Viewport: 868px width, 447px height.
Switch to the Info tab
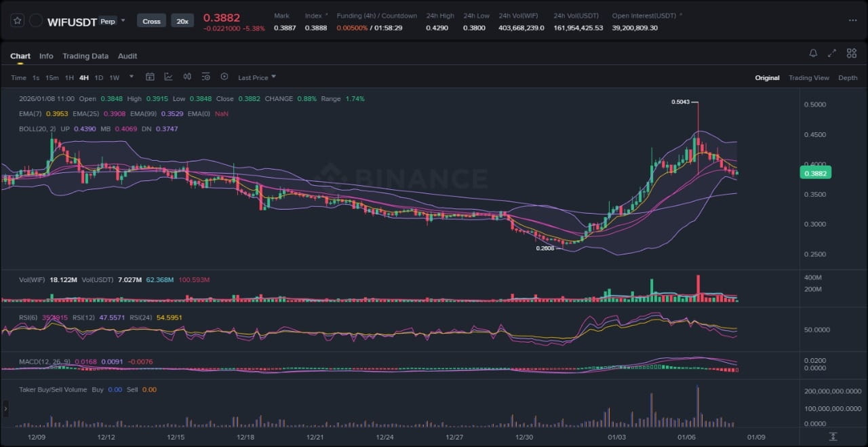coord(46,56)
